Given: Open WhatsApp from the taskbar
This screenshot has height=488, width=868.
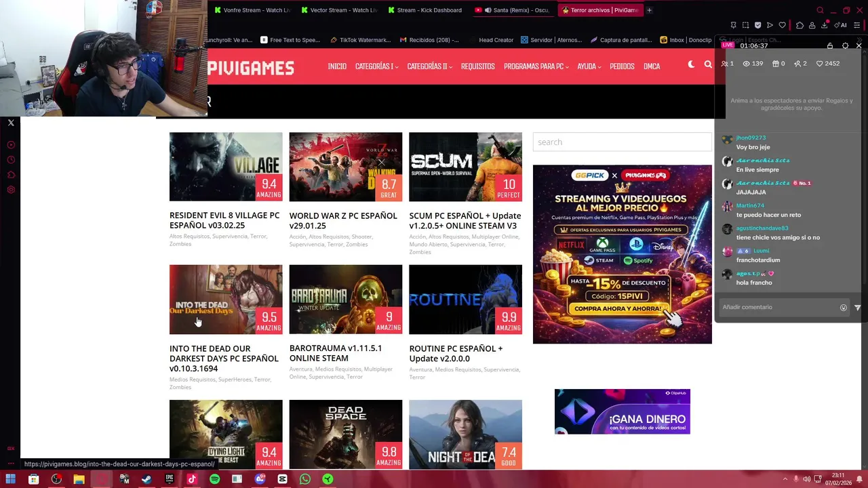Looking at the screenshot, I should click(305, 479).
